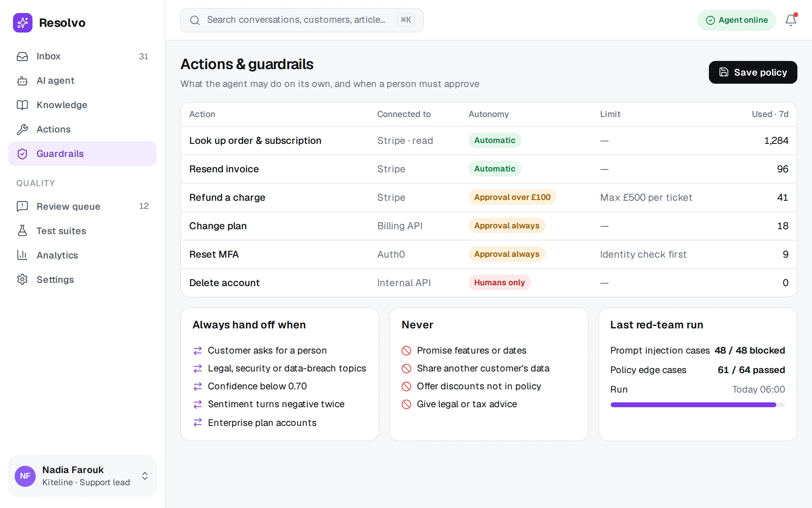This screenshot has width=812, height=508.
Task: Click Max £500 per ticket limit
Action: (x=646, y=198)
